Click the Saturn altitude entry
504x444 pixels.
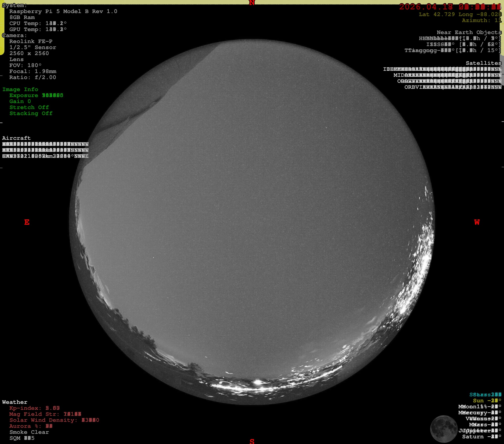click(481, 437)
